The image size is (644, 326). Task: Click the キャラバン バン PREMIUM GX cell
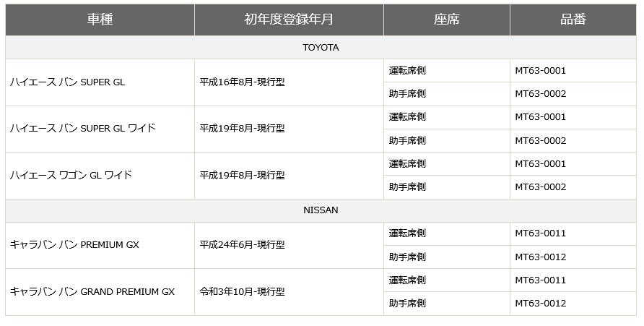click(x=74, y=245)
